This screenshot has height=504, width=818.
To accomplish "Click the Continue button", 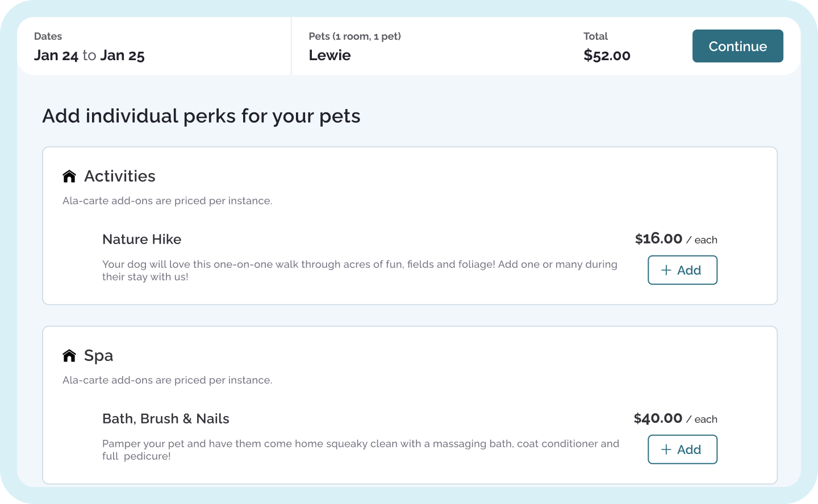I will coord(737,46).
